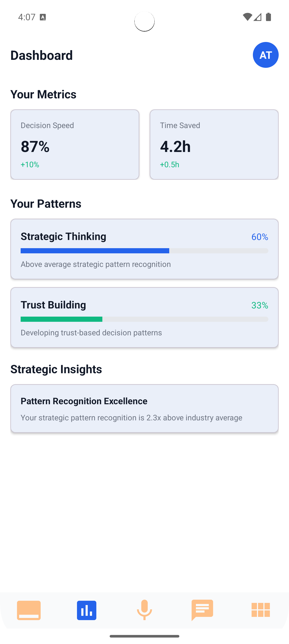
Task: Open the bar chart dashboard tab
Action: pos(86,610)
